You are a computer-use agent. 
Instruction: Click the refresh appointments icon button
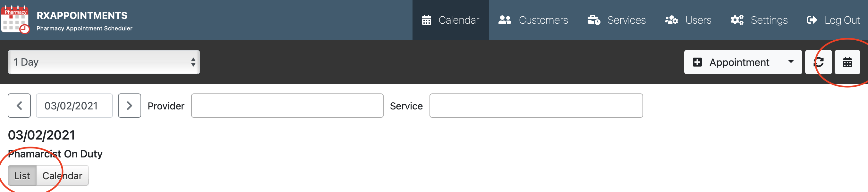(x=819, y=62)
